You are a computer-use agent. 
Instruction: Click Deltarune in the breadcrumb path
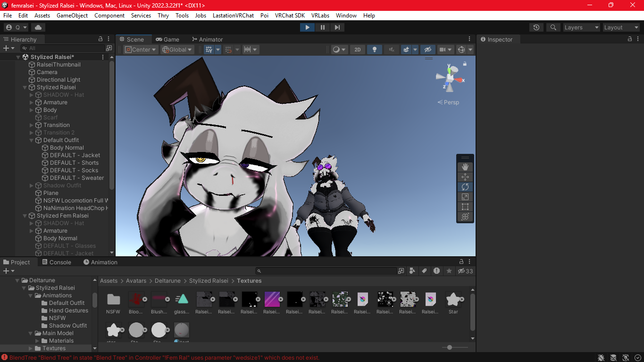point(167,281)
